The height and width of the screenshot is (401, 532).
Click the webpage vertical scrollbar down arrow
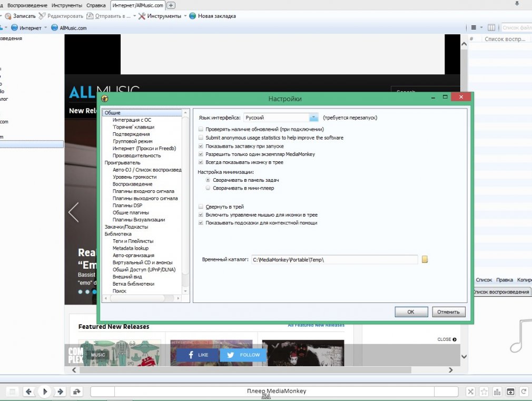click(x=464, y=357)
